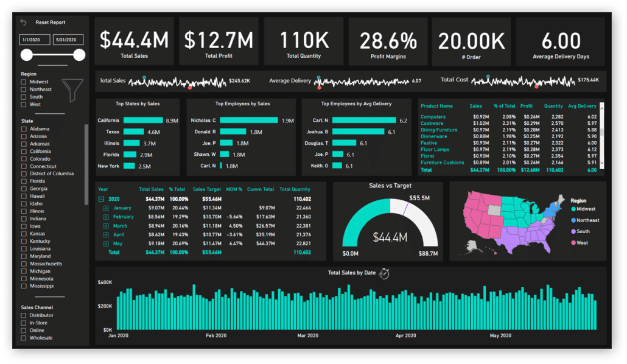Expand the May row in the monthly table
627x364 pixels.
106,243
